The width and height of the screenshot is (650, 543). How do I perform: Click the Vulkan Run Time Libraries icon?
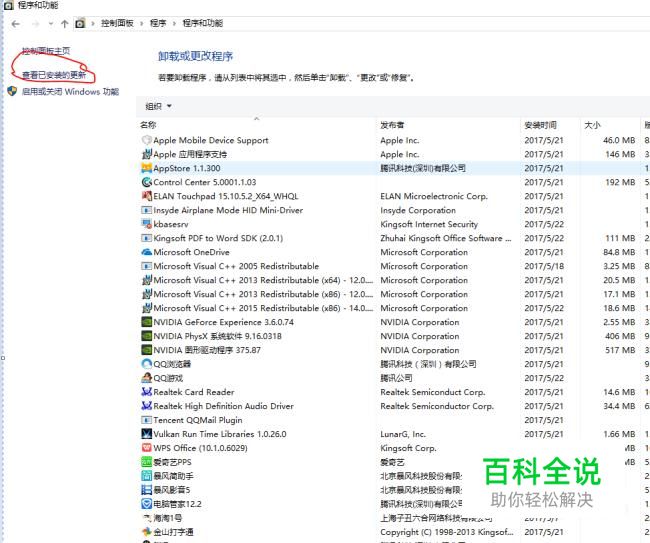pyautogui.click(x=146, y=434)
